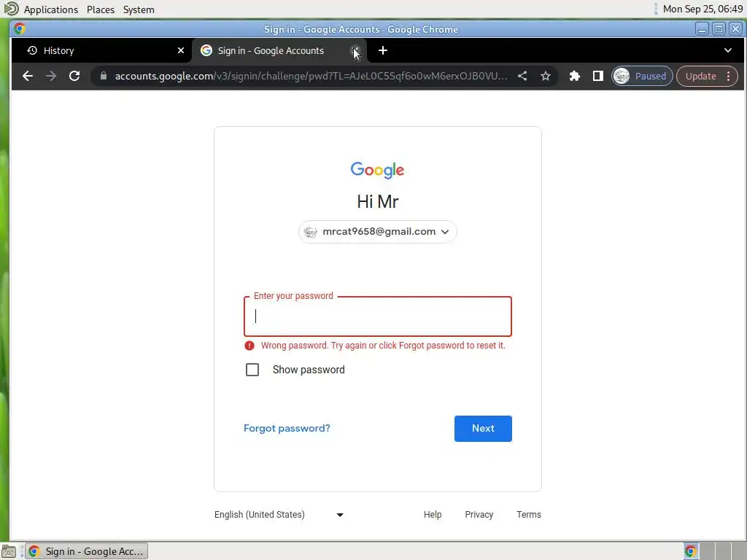Click the Update Chrome button

pyautogui.click(x=700, y=76)
